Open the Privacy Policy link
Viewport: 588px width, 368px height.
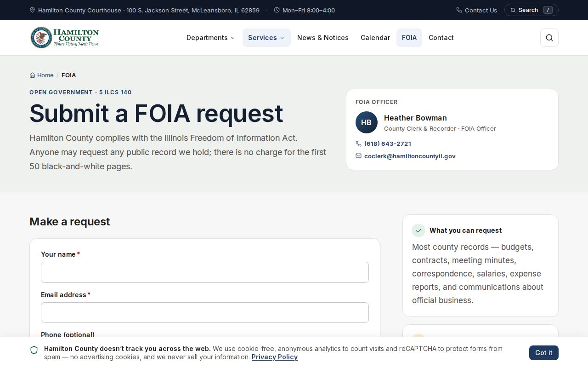point(275,357)
